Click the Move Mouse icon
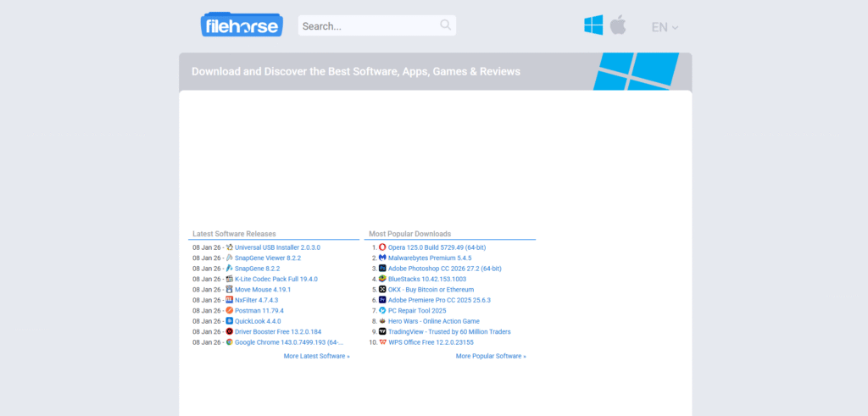The height and width of the screenshot is (416, 868). pos(229,289)
